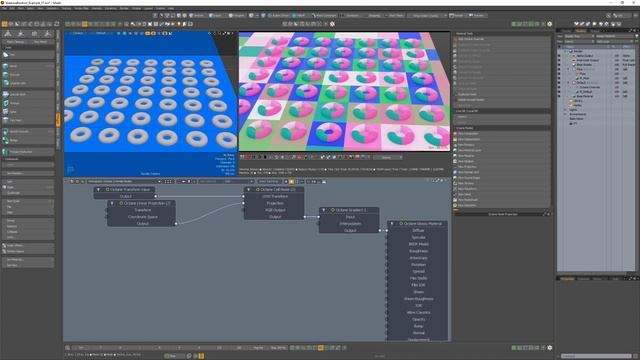Switch to Channels tab in lower right panel
Image resolution: width=640 pixels, height=360 pixels.
(x=583, y=278)
